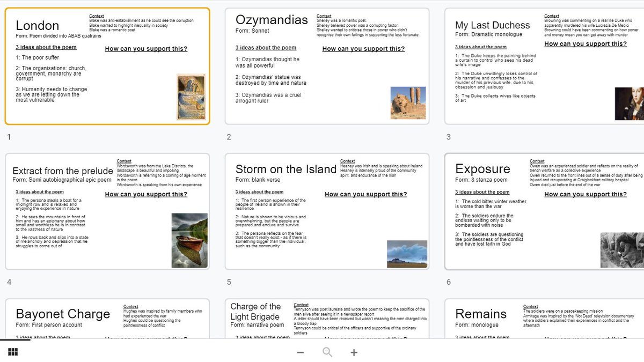Click the island photo on Storm slide
The image size is (644, 362).
click(x=408, y=253)
